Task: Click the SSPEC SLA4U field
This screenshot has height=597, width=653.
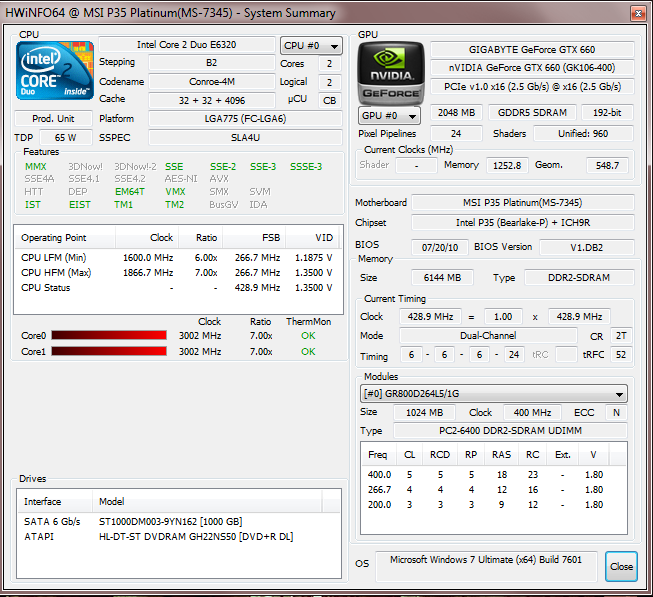Action: pyautogui.click(x=245, y=137)
